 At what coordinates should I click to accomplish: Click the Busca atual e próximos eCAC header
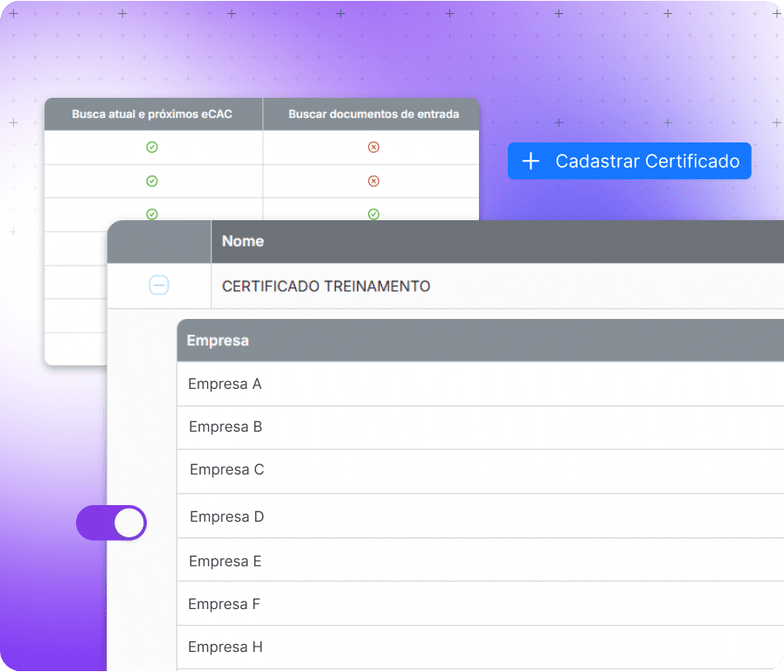tap(154, 114)
